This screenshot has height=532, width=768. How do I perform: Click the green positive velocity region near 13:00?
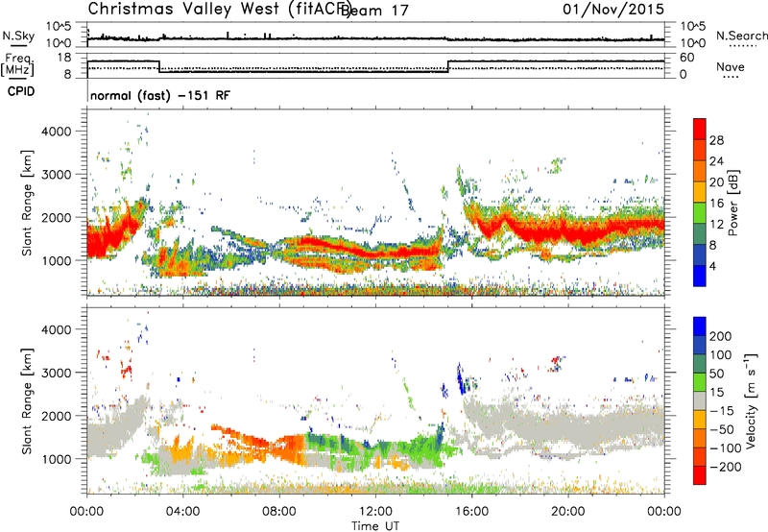coord(406,449)
